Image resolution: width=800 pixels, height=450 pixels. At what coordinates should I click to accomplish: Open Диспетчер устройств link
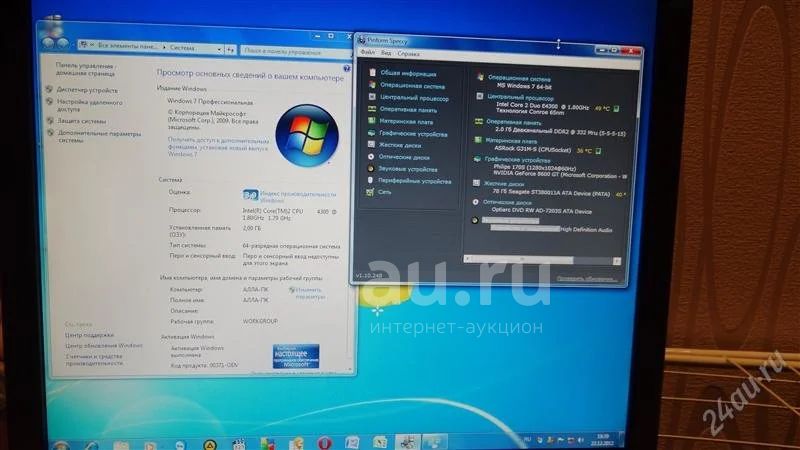[x=87, y=90]
